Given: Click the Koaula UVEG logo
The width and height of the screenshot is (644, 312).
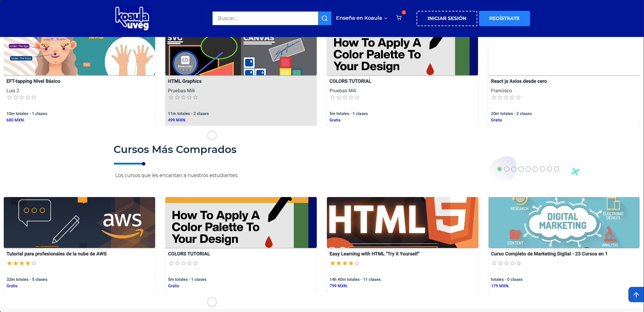Looking at the screenshot, I should point(132,18).
